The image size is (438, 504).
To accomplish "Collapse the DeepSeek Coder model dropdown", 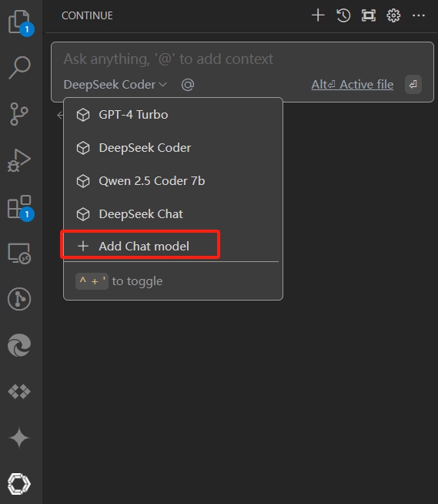I will [x=115, y=85].
